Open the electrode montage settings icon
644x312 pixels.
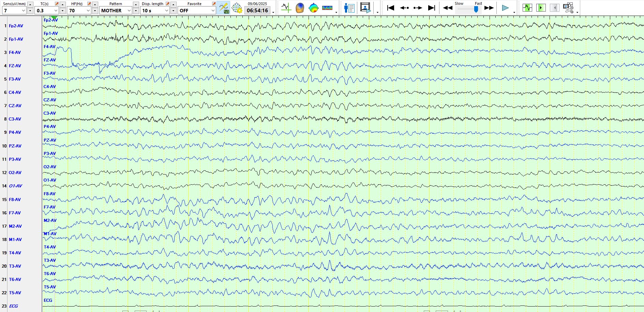[237, 8]
